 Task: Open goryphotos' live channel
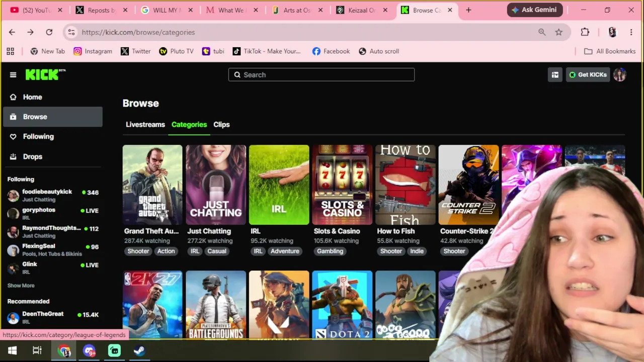click(x=53, y=214)
